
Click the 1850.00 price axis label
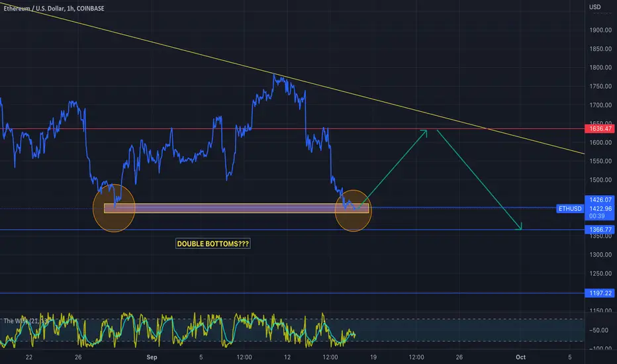[x=600, y=49]
